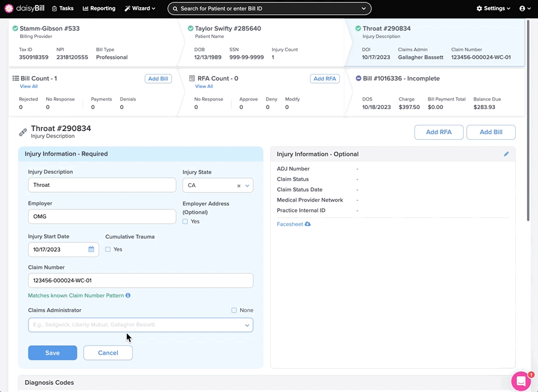
Task: Open the chat support bubble
Action: click(x=521, y=380)
